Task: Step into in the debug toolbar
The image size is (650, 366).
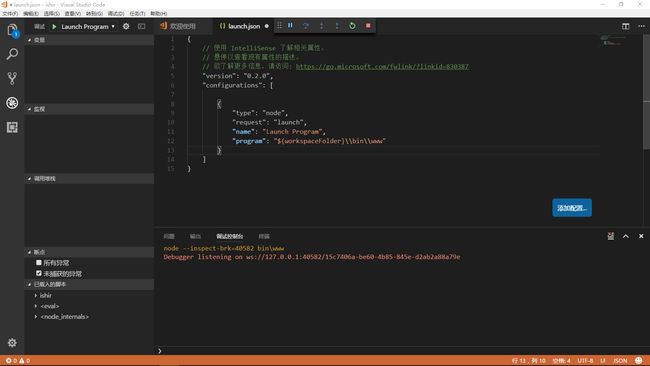Action: [x=321, y=25]
